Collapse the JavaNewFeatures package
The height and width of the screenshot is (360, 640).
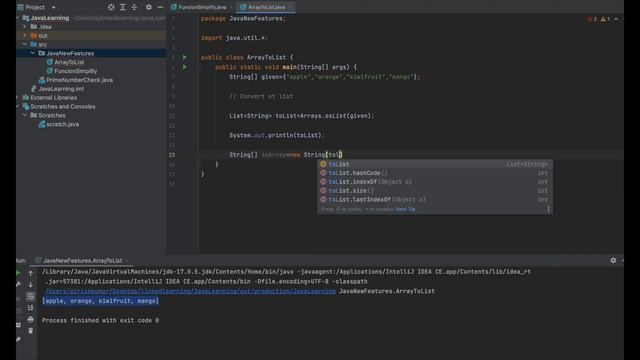coord(32,53)
